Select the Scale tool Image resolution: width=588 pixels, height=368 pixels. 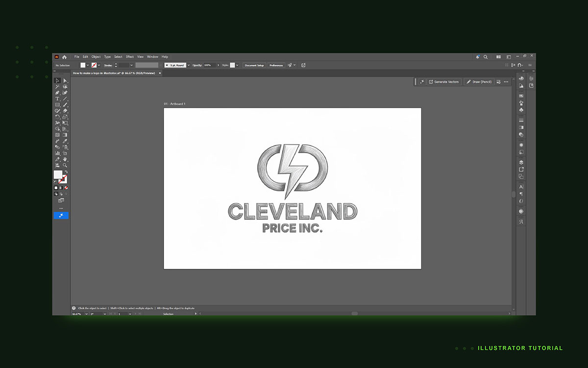pyautogui.click(x=65, y=117)
